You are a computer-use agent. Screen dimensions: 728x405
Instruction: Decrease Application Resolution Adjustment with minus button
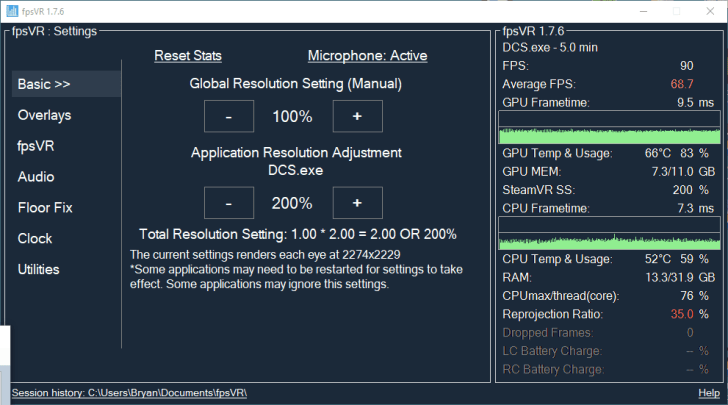229,203
